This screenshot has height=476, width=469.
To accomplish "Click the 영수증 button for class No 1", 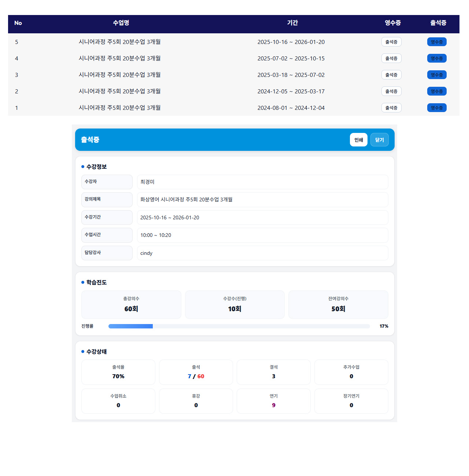I will pos(437,108).
